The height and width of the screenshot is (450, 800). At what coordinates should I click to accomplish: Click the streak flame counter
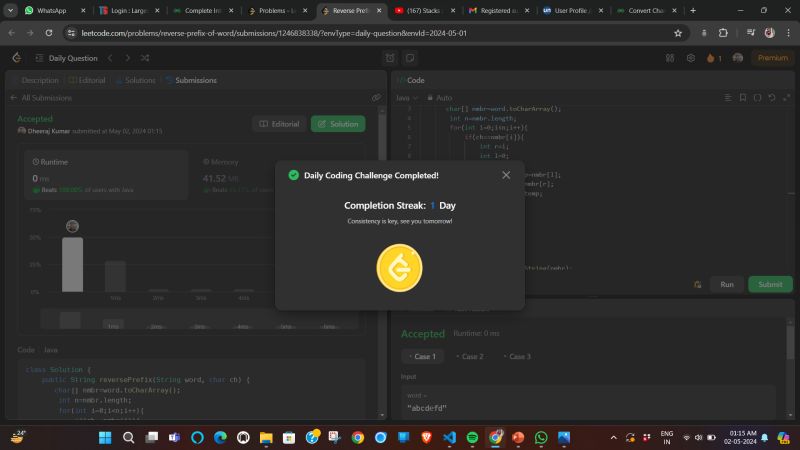coord(714,58)
